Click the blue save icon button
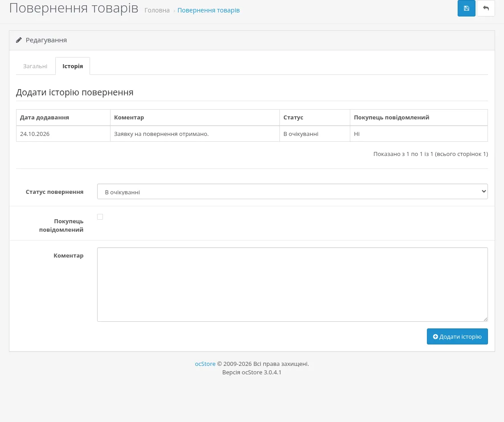 point(467,8)
